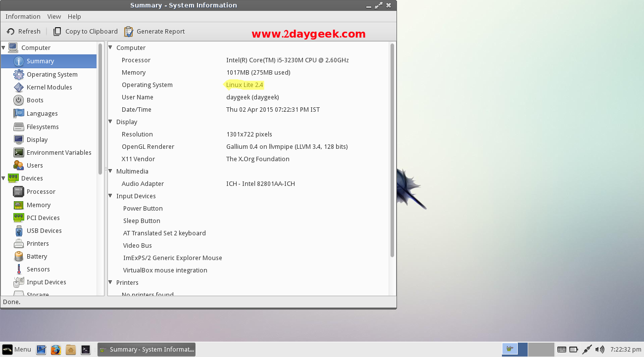This screenshot has height=357, width=644.
Task: Collapse the Devices tree in sidebar
Action: coord(4,178)
